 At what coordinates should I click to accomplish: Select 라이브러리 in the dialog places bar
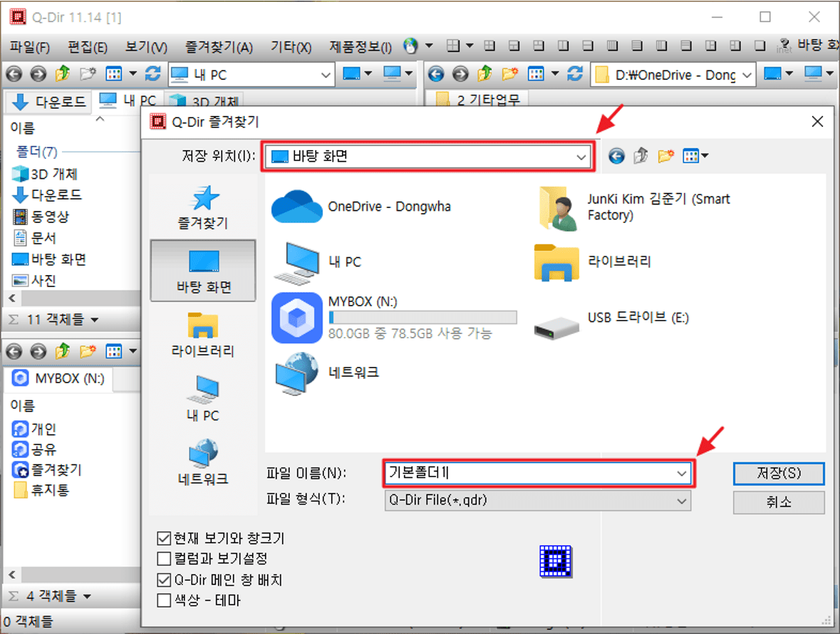pos(203,335)
